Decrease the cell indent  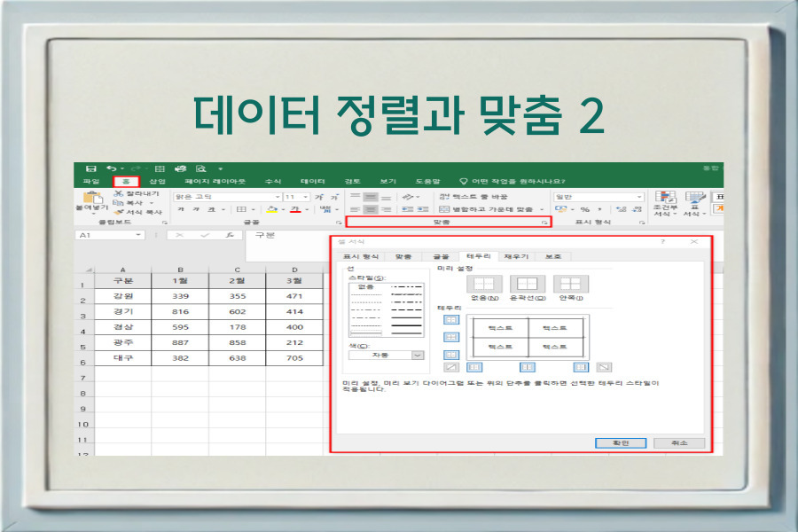click(407, 209)
